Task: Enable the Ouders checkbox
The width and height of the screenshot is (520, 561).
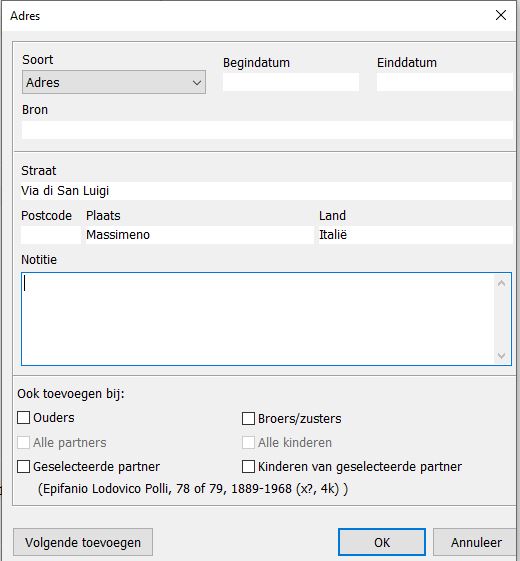Action: (24, 418)
